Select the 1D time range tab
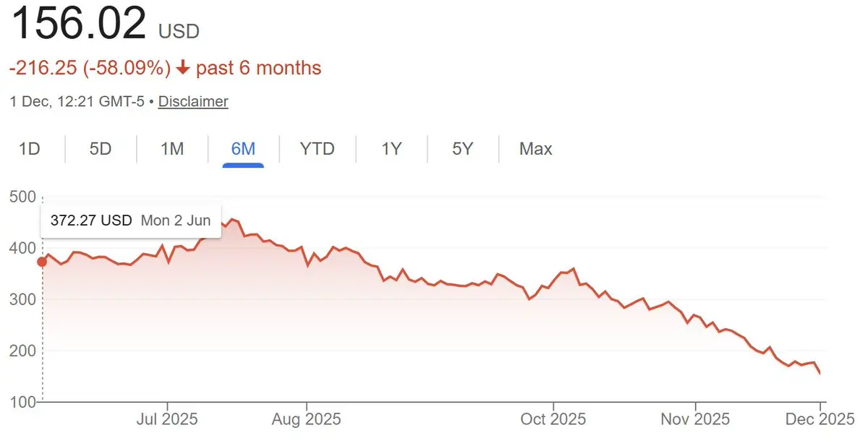 click(x=29, y=149)
